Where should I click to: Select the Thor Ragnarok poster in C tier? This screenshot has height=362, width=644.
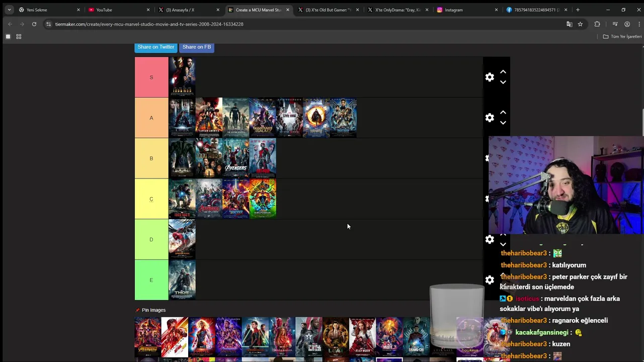pyautogui.click(x=263, y=199)
